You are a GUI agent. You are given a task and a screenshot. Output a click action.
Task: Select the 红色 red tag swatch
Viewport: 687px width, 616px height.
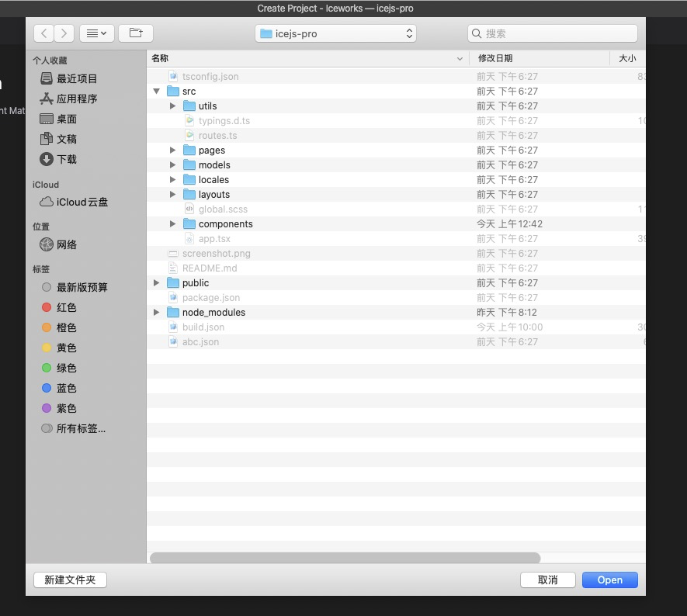(47, 307)
